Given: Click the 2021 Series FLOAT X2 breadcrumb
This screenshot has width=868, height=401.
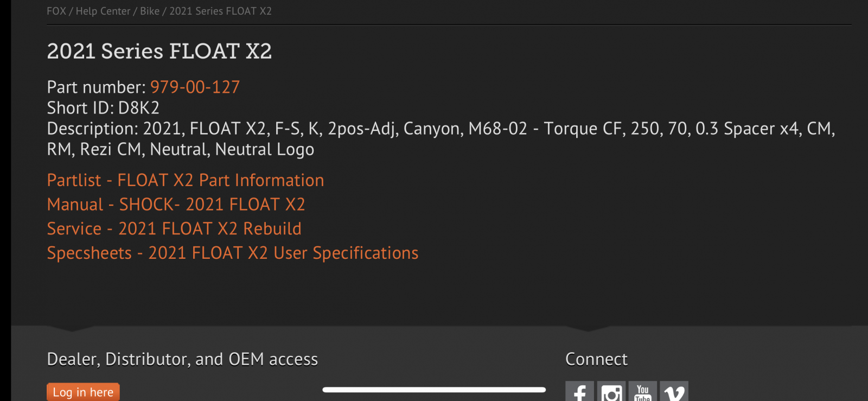Looking at the screenshot, I should click(220, 11).
